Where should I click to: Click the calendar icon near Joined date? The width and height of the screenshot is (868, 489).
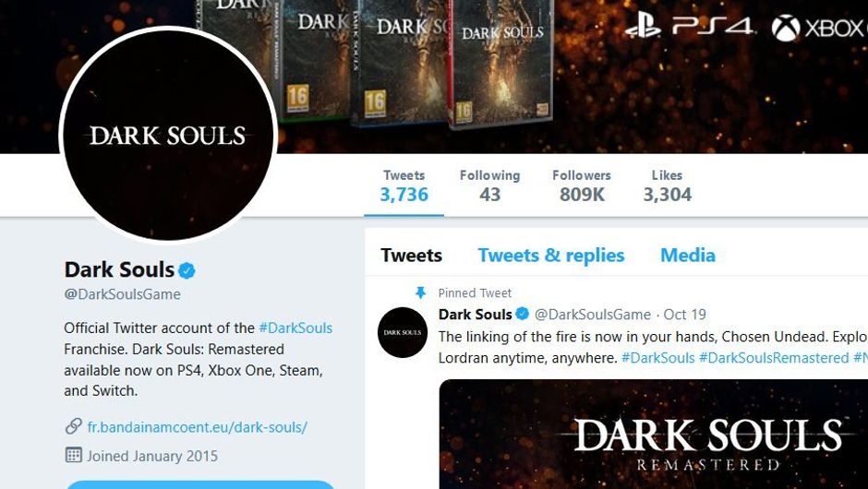click(73, 455)
